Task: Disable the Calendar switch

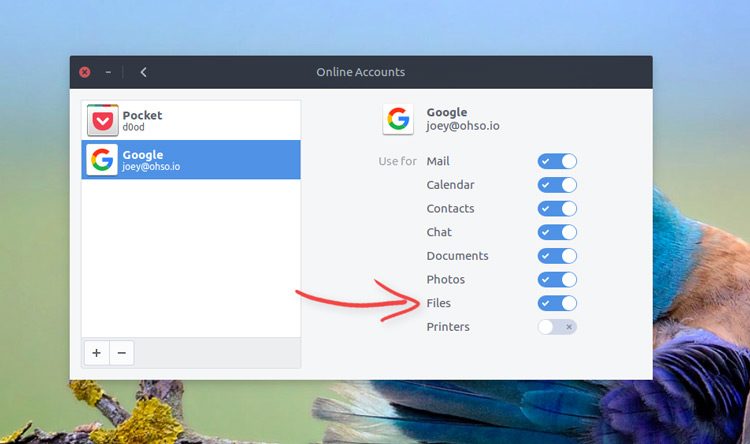Action: [557, 185]
